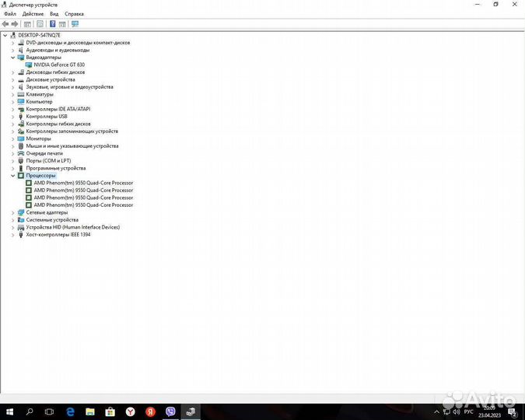Expand the Контроллеры USB node

[x=12, y=117]
